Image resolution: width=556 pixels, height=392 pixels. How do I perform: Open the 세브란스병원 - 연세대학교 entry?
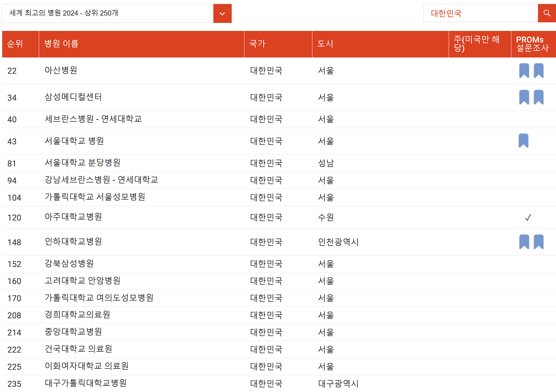point(93,119)
